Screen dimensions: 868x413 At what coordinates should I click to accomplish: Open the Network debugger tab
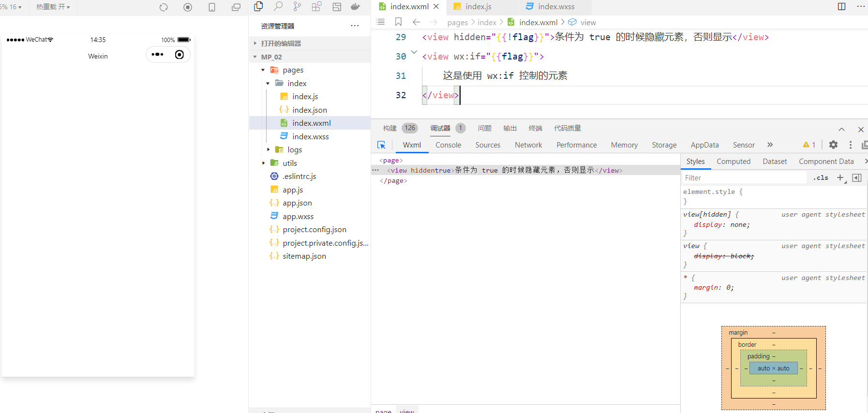[x=528, y=145]
